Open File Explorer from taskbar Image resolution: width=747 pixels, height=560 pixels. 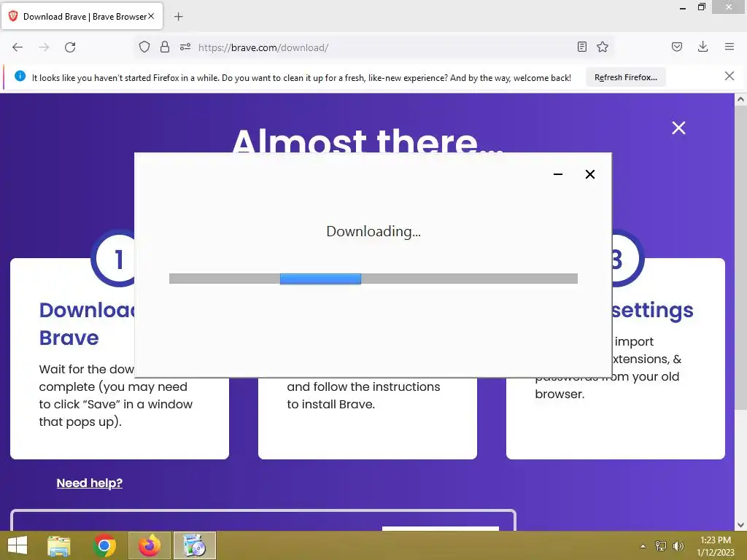pyautogui.click(x=58, y=545)
